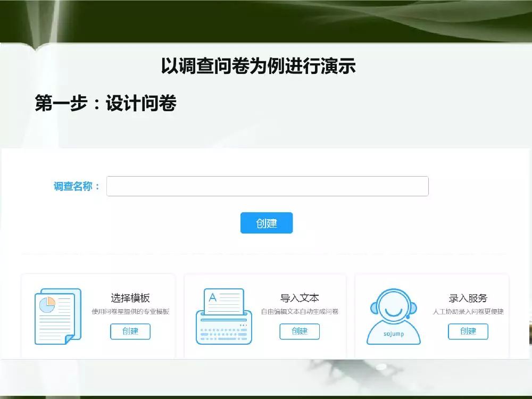Click the document template icon with pie chart
Viewport: 532px width, 399px height.
pos(57,317)
